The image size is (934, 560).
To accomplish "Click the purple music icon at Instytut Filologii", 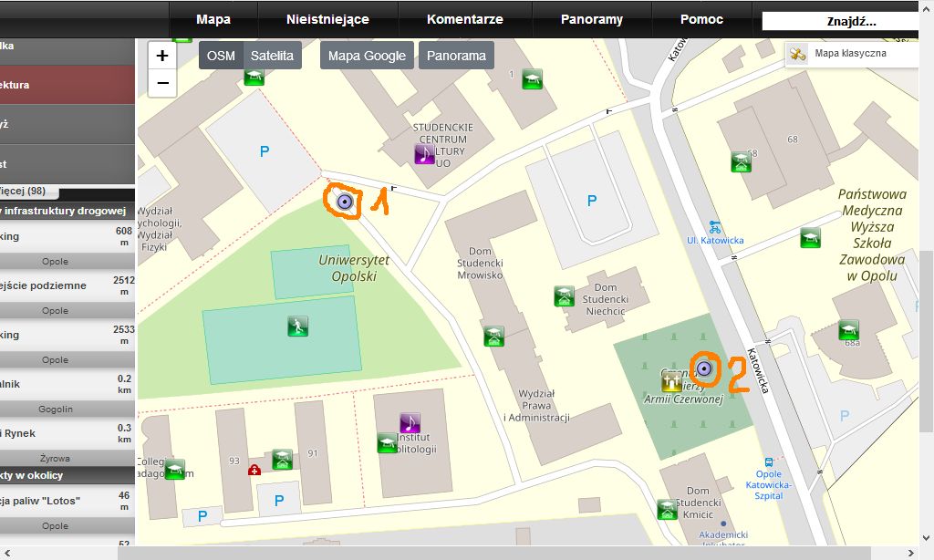I will 410,423.
